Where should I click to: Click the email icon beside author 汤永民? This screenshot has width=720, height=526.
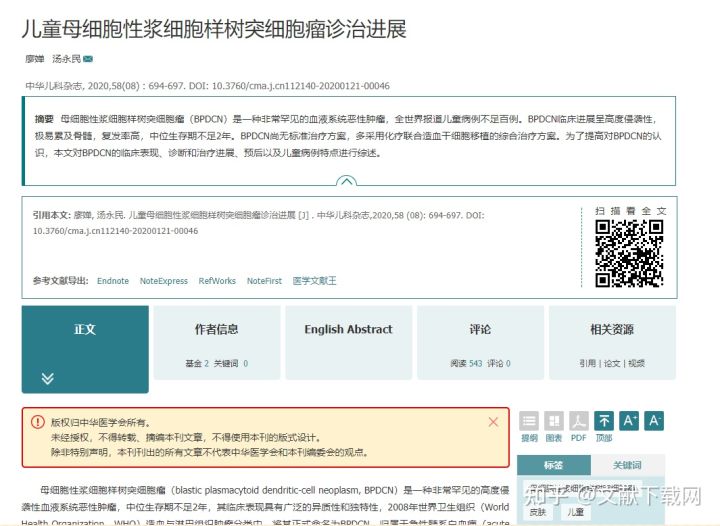(88, 59)
